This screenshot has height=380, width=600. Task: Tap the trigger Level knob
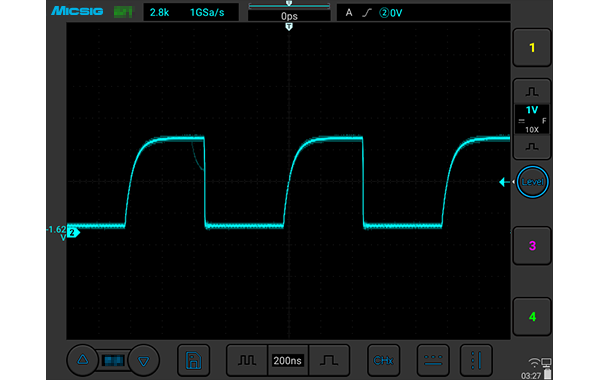532,182
